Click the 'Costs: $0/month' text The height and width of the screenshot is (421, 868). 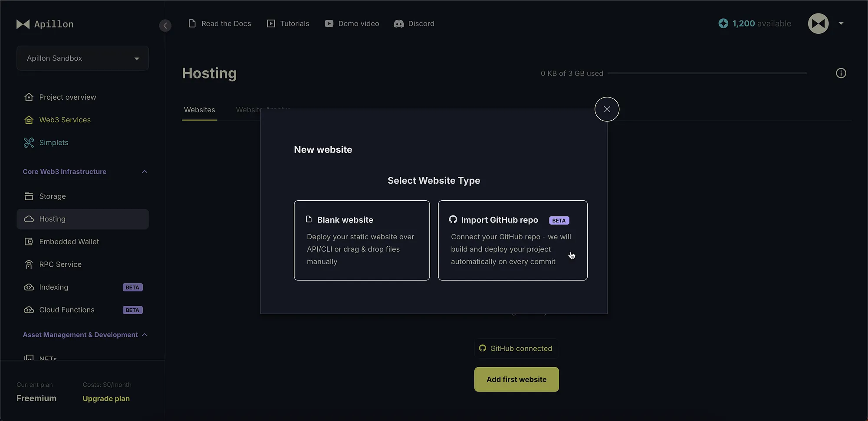pyautogui.click(x=107, y=385)
